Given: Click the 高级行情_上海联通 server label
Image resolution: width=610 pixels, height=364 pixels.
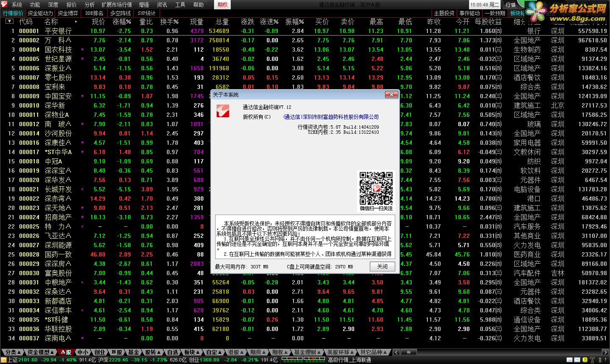Looking at the screenshot, I should tap(349, 360).
